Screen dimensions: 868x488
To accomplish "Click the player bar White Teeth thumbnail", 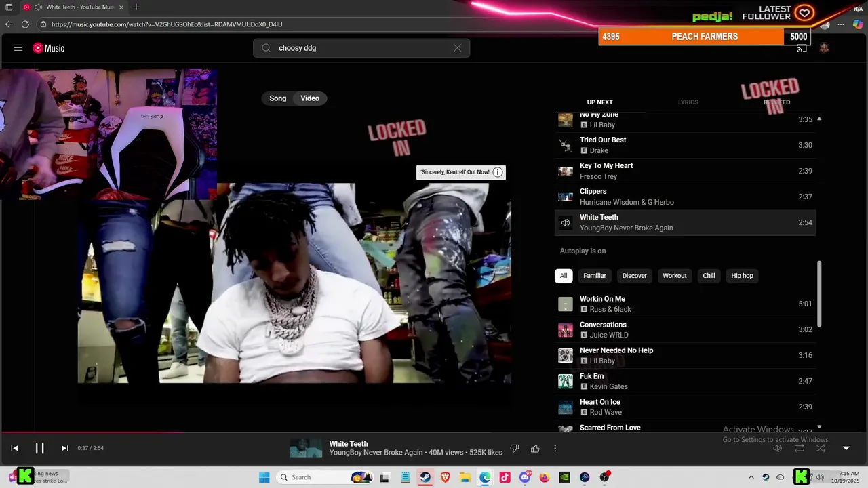I will pyautogui.click(x=306, y=448).
